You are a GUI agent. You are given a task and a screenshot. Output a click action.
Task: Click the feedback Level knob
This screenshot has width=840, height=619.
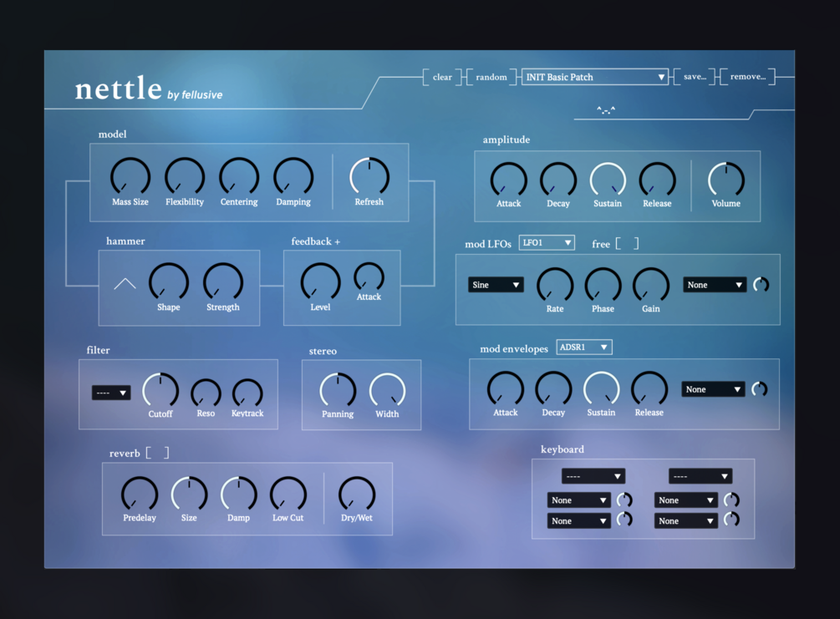(320, 282)
